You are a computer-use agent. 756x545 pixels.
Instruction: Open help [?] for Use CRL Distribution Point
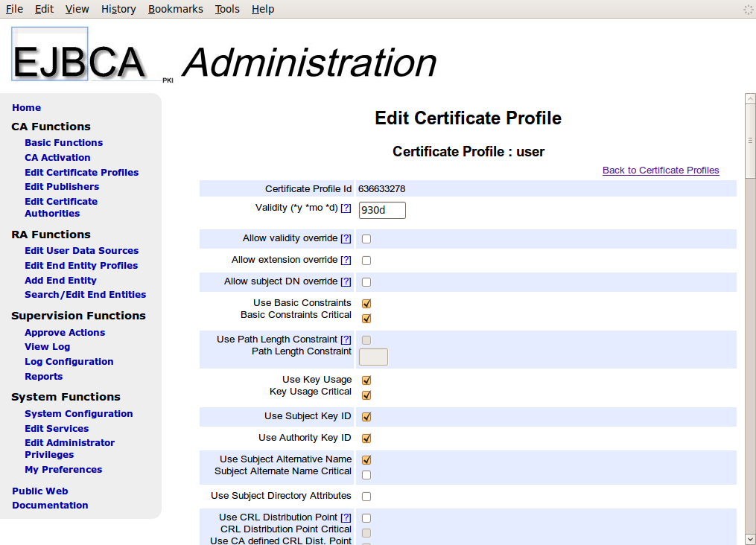pyautogui.click(x=346, y=517)
